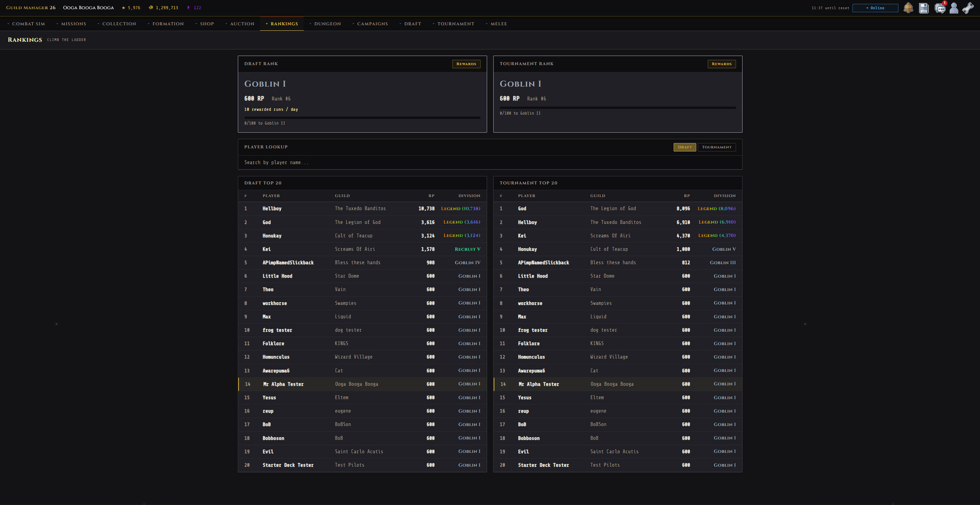Viewport: 980px width, 505px height.
Task: Click the save floppy disk icon
Action: click(923, 8)
